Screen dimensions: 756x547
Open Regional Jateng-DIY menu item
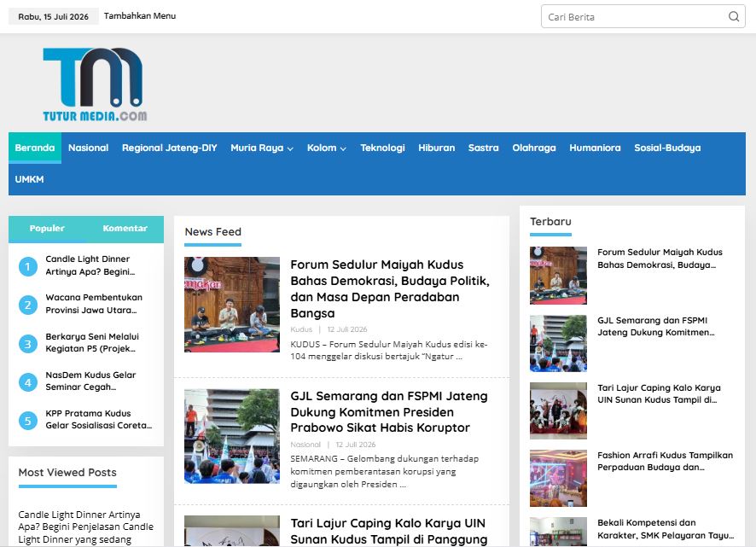coord(169,148)
